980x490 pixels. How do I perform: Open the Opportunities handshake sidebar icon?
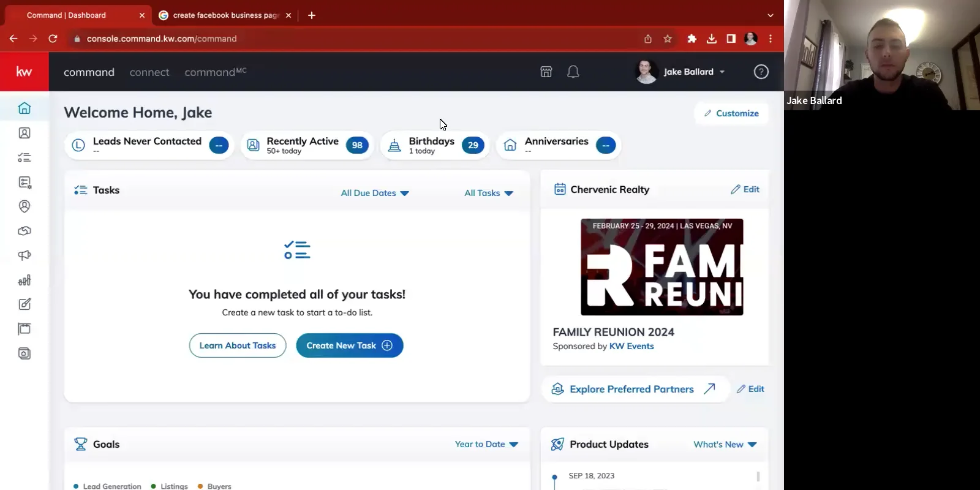(24, 231)
